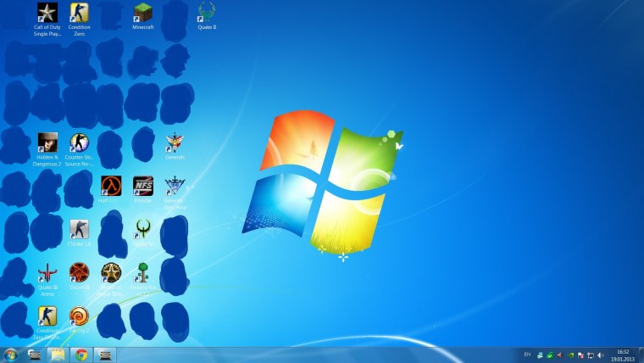Screen dimensions: 644x363
Task: Launch Google Chrome from the taskbar
Action: (80, 355)
